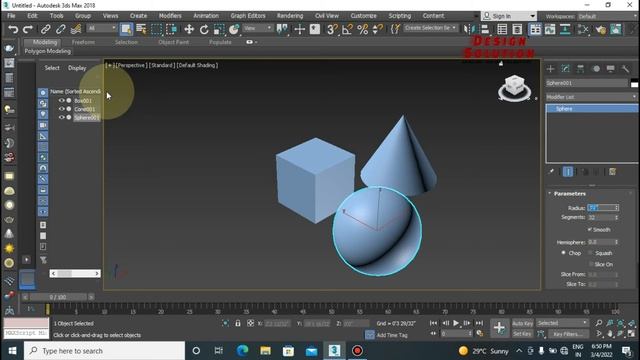
Task: Enable the Slice On checkbox
Action: click(590, 264)
